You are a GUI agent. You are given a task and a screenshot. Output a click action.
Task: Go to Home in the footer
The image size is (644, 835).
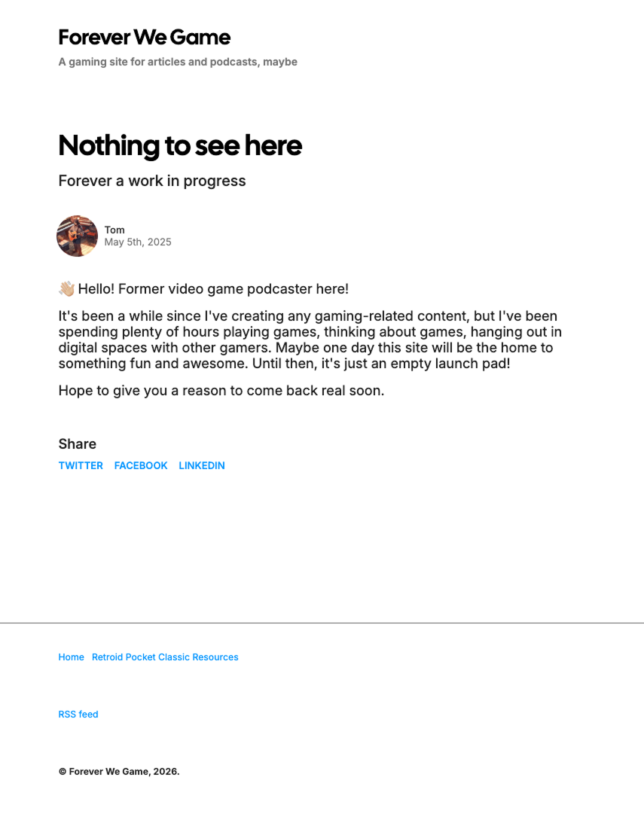[72, 657]
